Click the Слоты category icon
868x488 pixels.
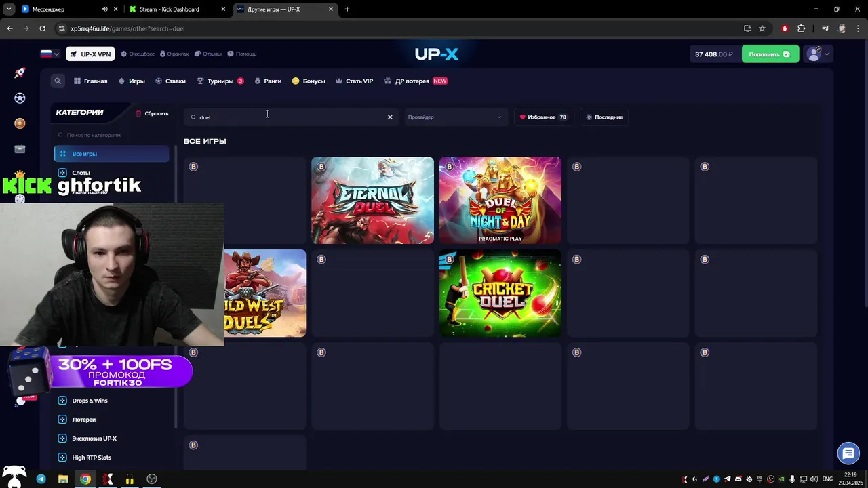tap(62, 173)
